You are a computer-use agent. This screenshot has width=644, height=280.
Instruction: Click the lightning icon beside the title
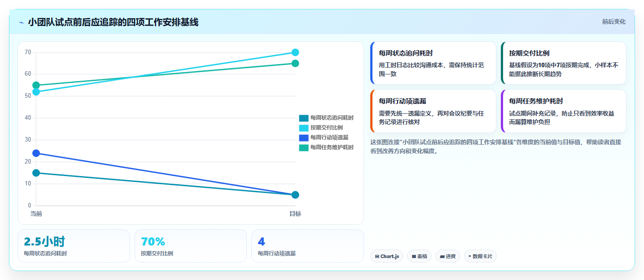21,22
